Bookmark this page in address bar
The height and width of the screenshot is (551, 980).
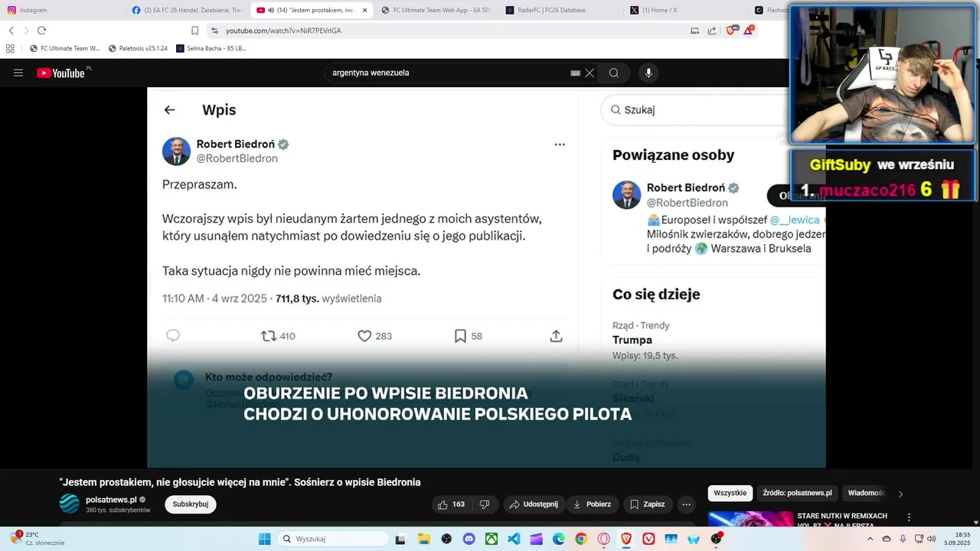coord(194,31)
